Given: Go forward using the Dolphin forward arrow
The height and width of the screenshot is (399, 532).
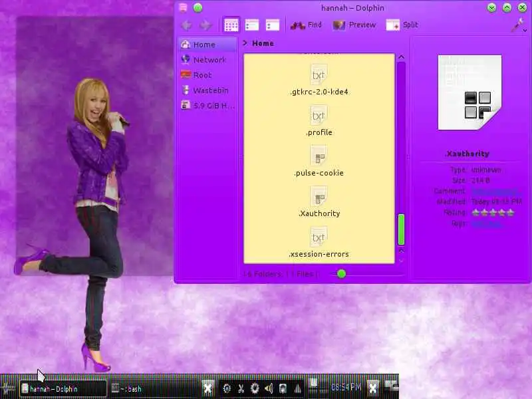Looking at the screenshot, I should 205,25.
